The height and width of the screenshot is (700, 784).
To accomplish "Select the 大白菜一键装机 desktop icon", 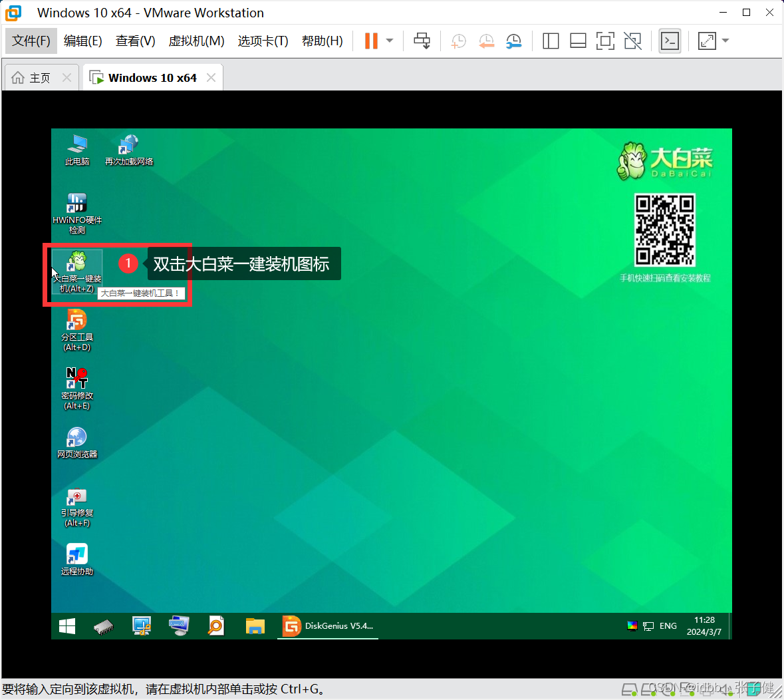I will coord(77,271).
